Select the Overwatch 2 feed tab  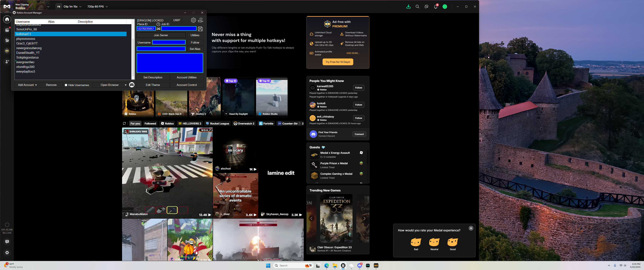244,124
